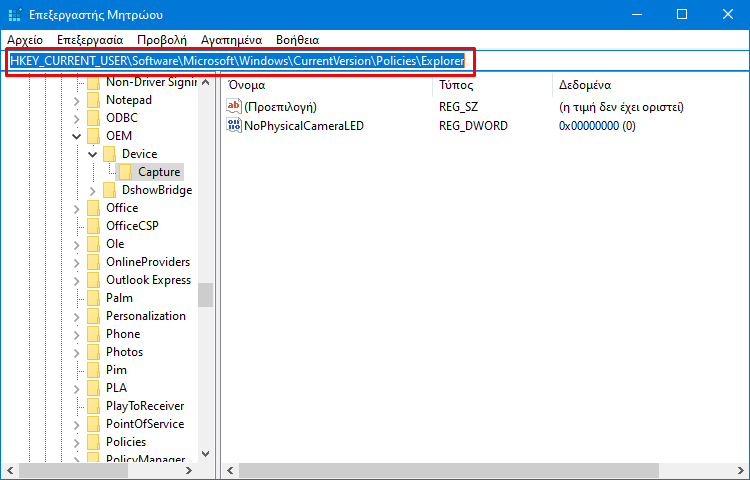Expand the ODBC tree node

click(77, 119)
